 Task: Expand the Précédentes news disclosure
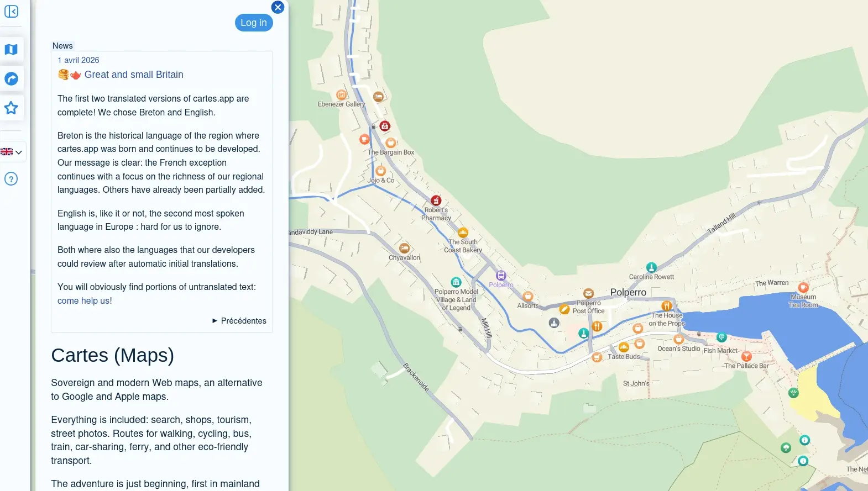click(239, 321)
